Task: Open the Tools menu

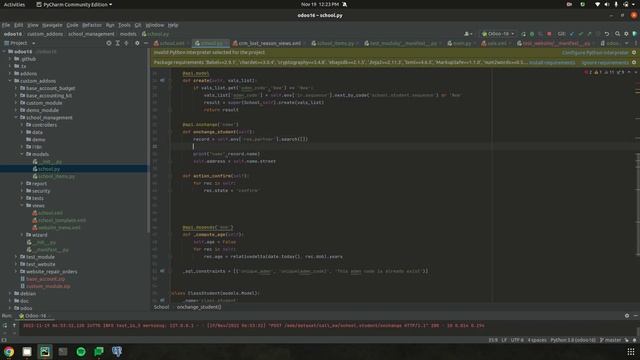Action: [124, 25]
